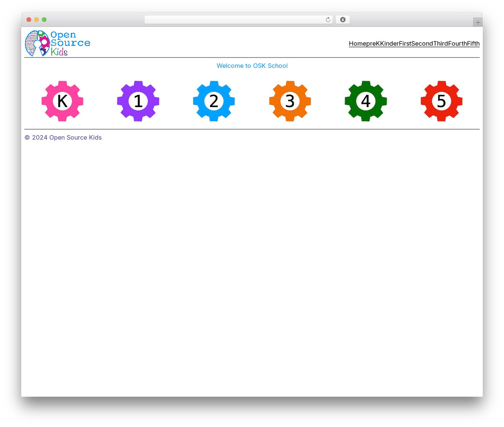Open the Fifth nav link
The image size is (504, 427).
473,44
